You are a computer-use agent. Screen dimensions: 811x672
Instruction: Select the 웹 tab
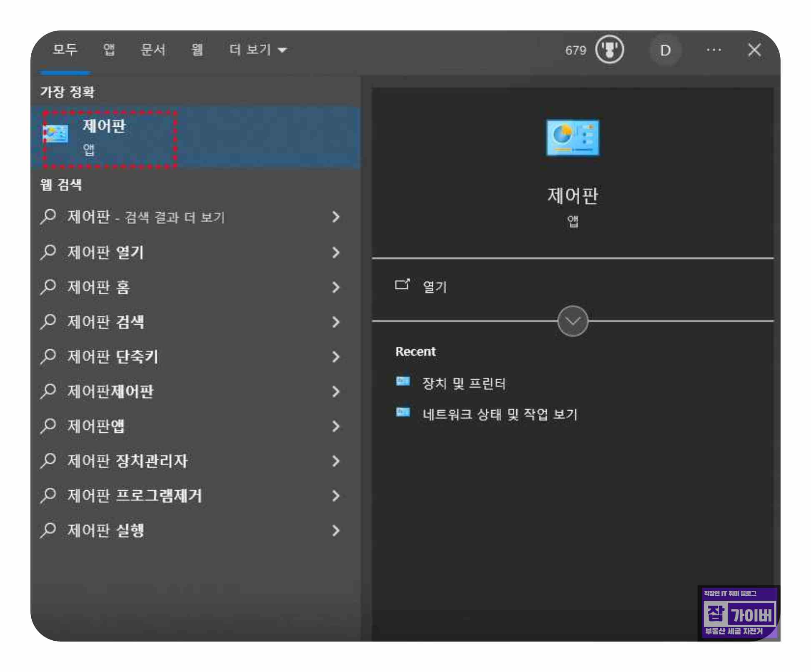(197, 50)
